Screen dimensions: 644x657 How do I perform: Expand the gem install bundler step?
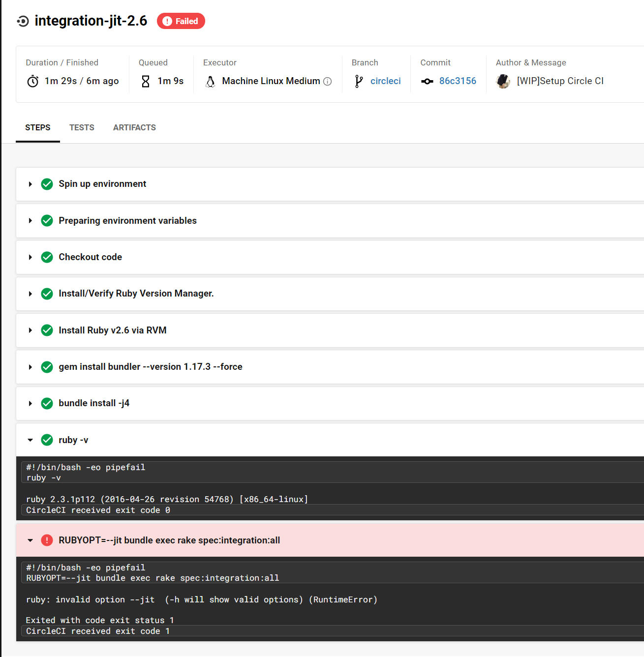pyautogui.click(x=31, y=367)
